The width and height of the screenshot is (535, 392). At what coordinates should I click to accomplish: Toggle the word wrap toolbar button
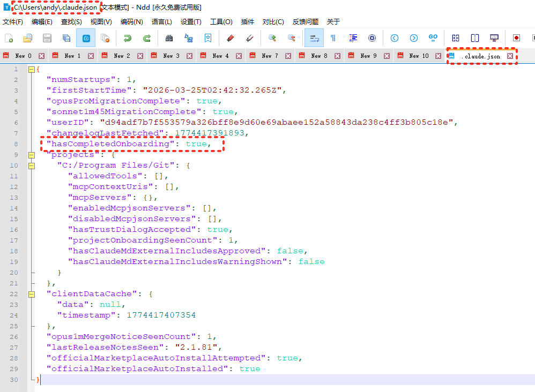[314, 38]
